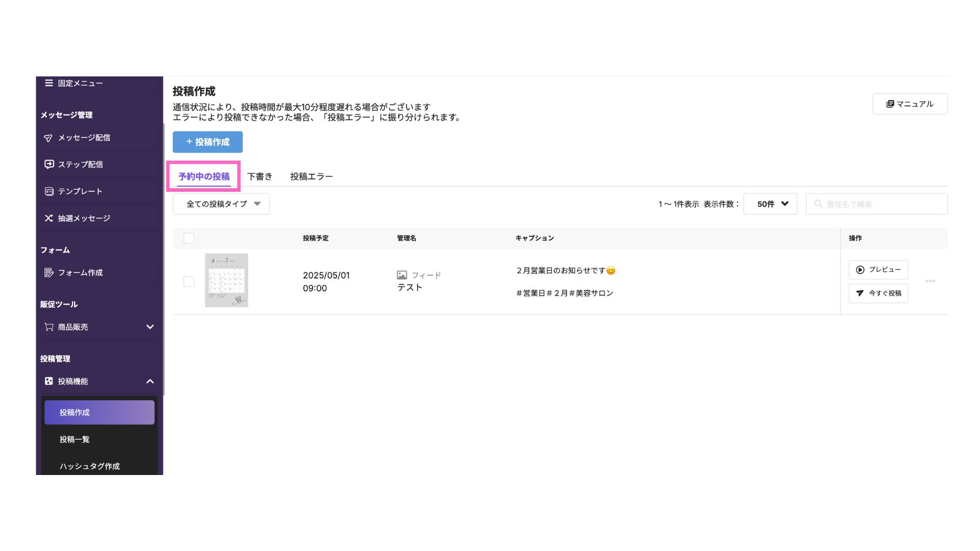980x551 pixels.
Task: Toggle the select-all checkbox in table header
Action: 189,238
